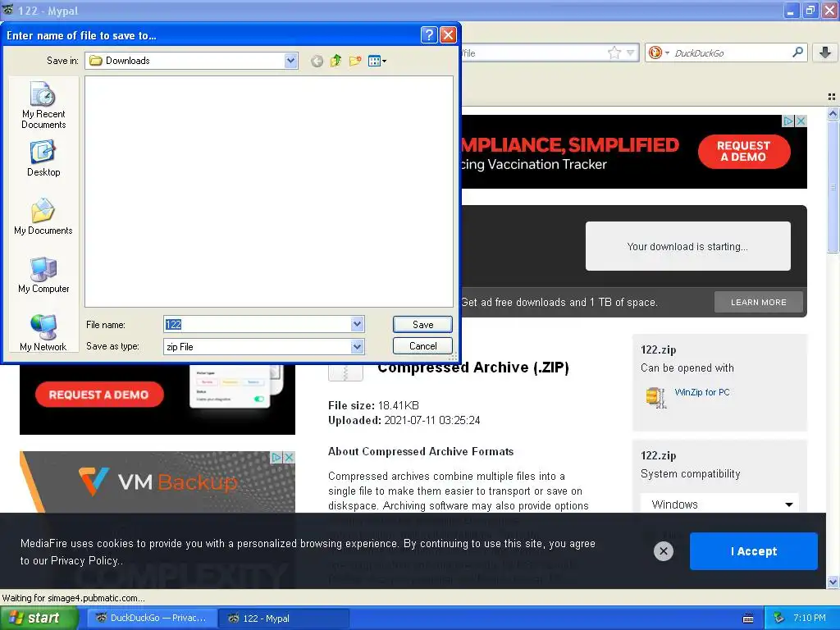Select Desktop location in save dialog
Image resolution: width=840 pixels, height=630 pixels.
pos(43,158)
